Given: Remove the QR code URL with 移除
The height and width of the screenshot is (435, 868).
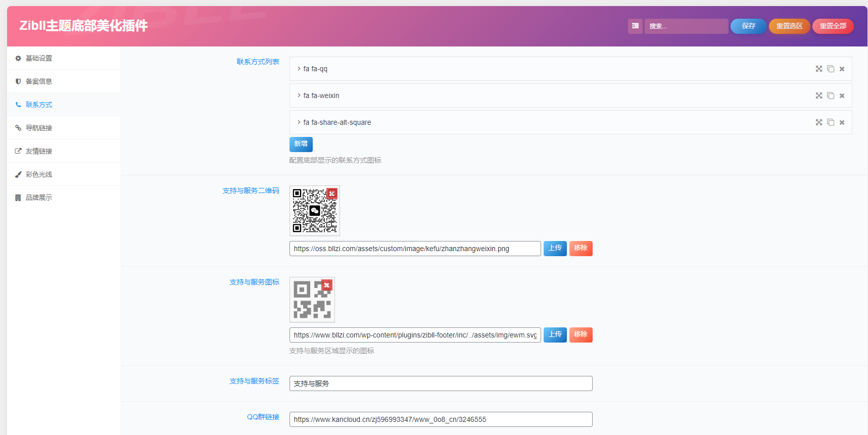Looking at the screenshot, I should 581,248.
